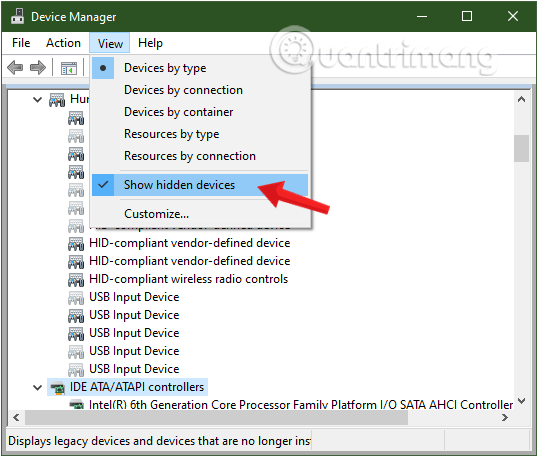This screenshot has width=538, height=457.
Task: Click the show/hide console tree toolbar icon
Action: coord(69,68)
